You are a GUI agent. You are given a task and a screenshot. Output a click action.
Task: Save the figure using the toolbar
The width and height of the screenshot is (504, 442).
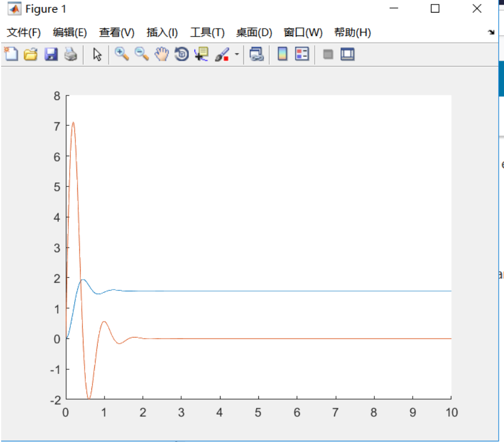click(x=50, y=54)
